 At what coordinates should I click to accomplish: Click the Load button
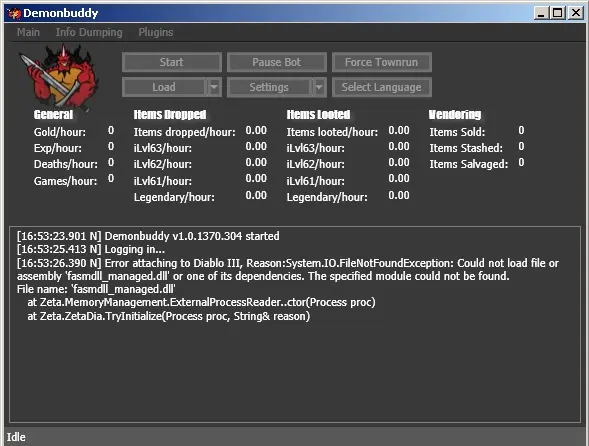164,87
